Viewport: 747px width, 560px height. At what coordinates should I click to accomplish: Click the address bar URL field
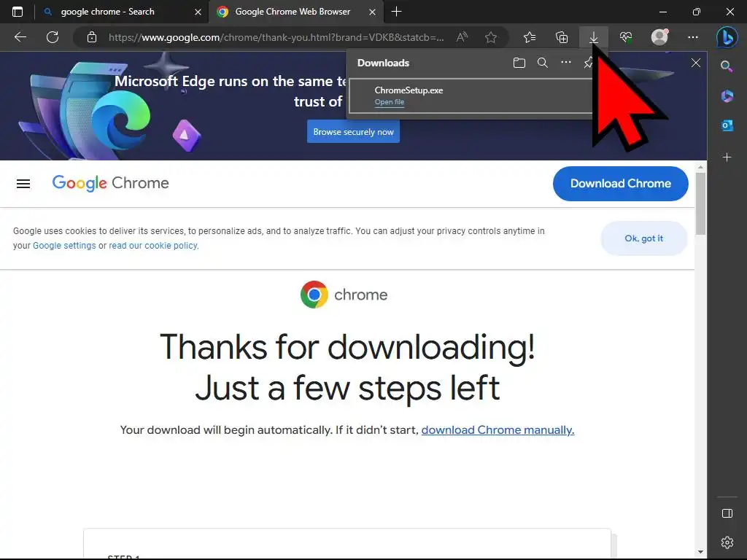click(276, 37)
